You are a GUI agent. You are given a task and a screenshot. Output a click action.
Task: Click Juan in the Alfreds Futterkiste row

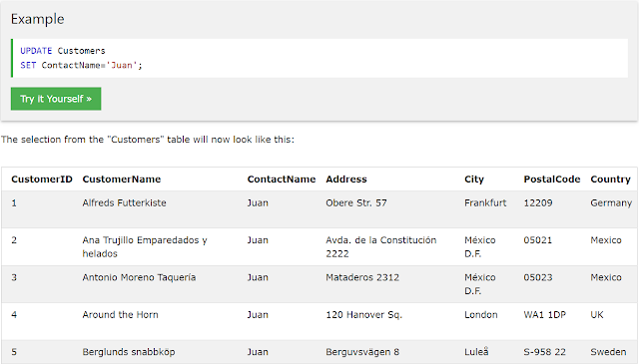click(x=258, y=202)
